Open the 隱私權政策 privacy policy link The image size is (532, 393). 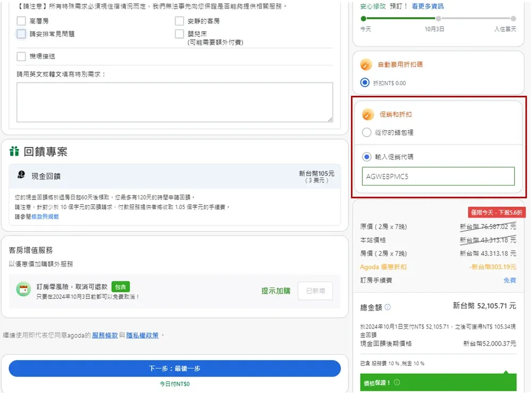pyautogui.click(x=142, y=335)
